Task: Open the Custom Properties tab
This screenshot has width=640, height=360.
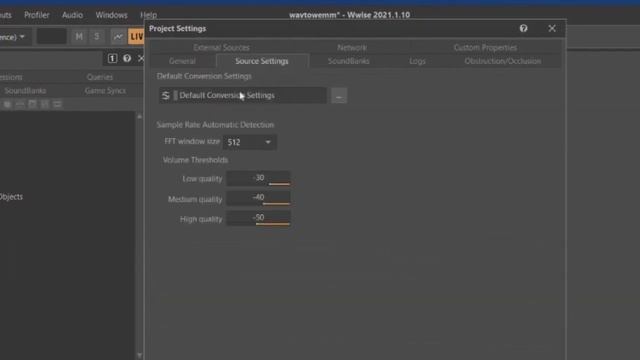Action: point(485,47)
